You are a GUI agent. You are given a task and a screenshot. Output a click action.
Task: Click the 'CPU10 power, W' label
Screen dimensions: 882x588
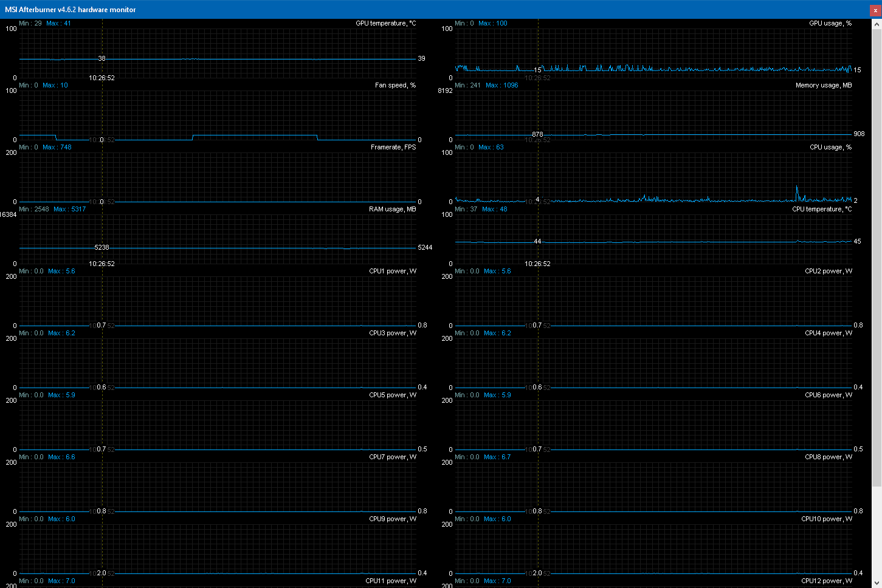(x=827, y=519)
